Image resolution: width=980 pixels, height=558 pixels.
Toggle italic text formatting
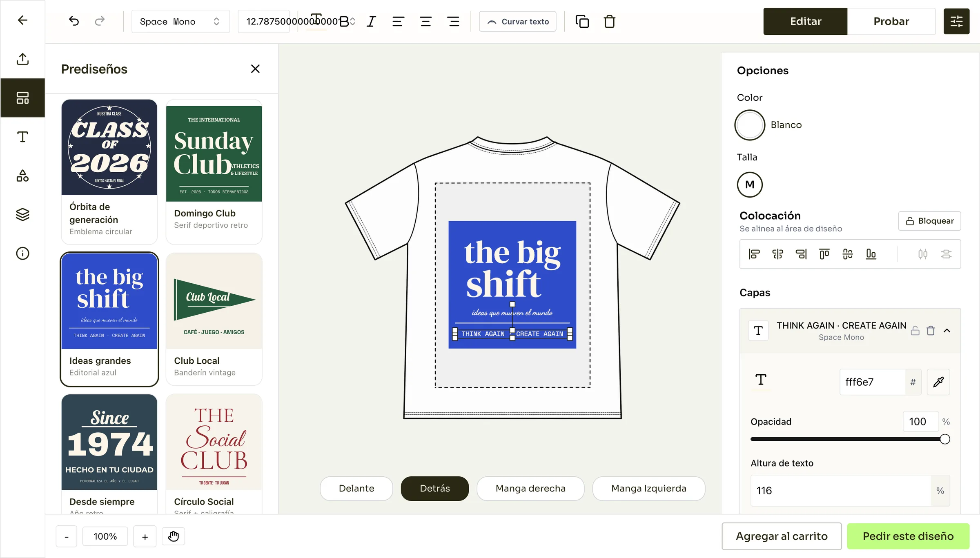371,21
